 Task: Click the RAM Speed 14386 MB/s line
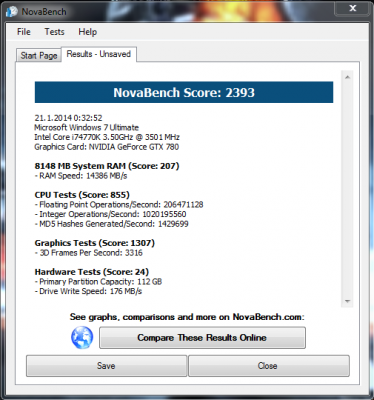point(81,176)
